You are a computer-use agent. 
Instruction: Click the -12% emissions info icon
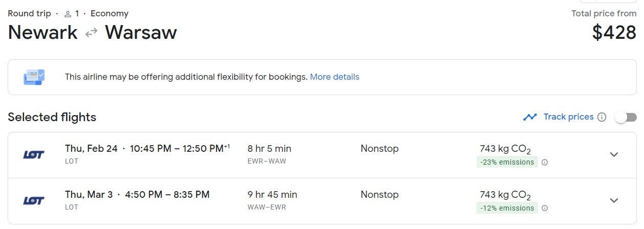[545, 208]
